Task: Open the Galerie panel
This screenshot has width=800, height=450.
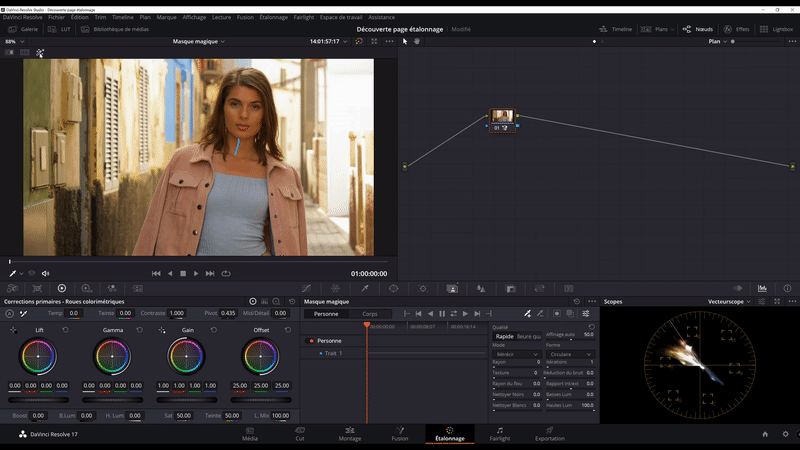Action: pyautogui.click(x=24, y=29)
